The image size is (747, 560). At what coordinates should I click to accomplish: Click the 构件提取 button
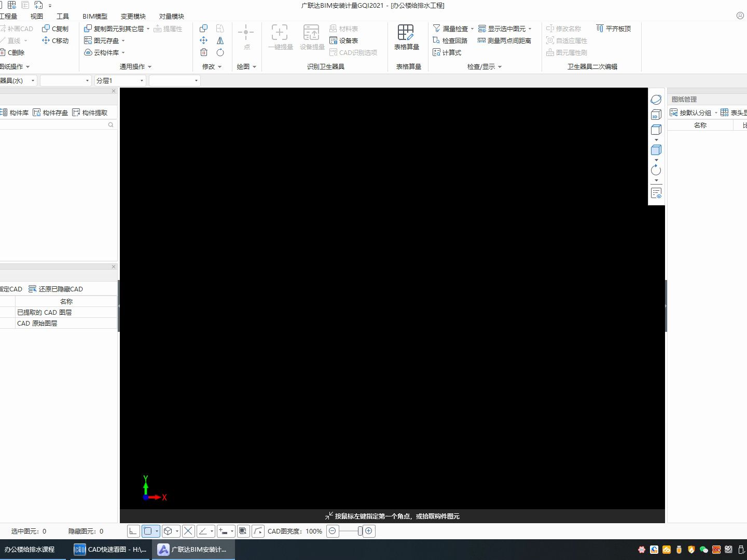click(x=90, y=113)
